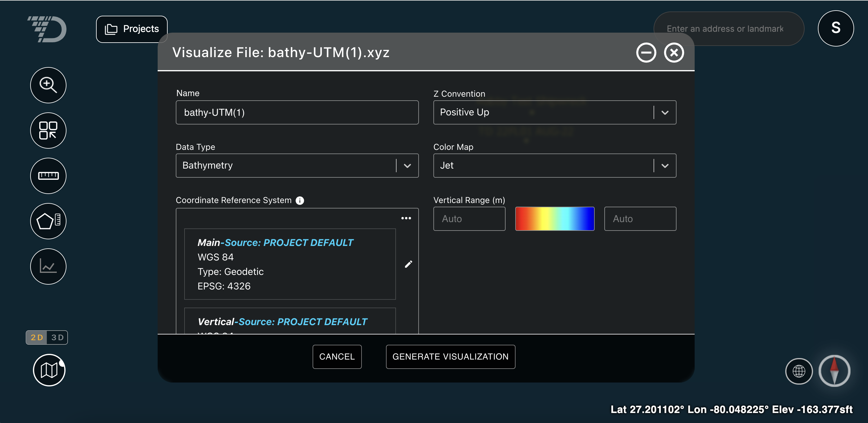
Task: Open the Color Map dropdown
Action: [555, 166]
